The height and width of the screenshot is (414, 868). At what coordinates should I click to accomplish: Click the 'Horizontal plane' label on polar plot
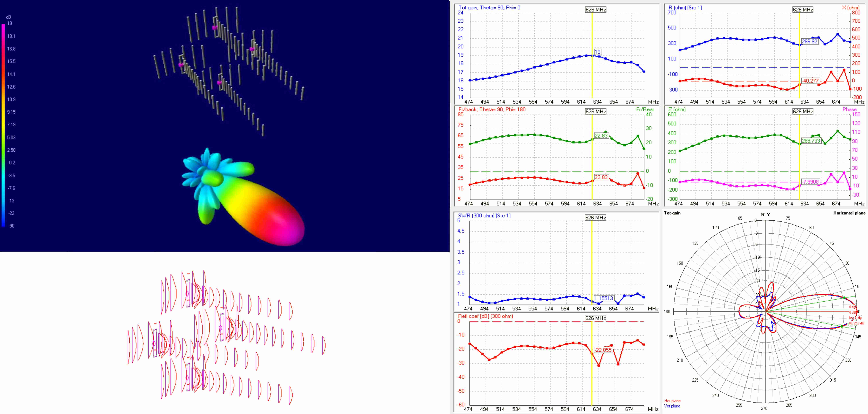click(850, 213)
